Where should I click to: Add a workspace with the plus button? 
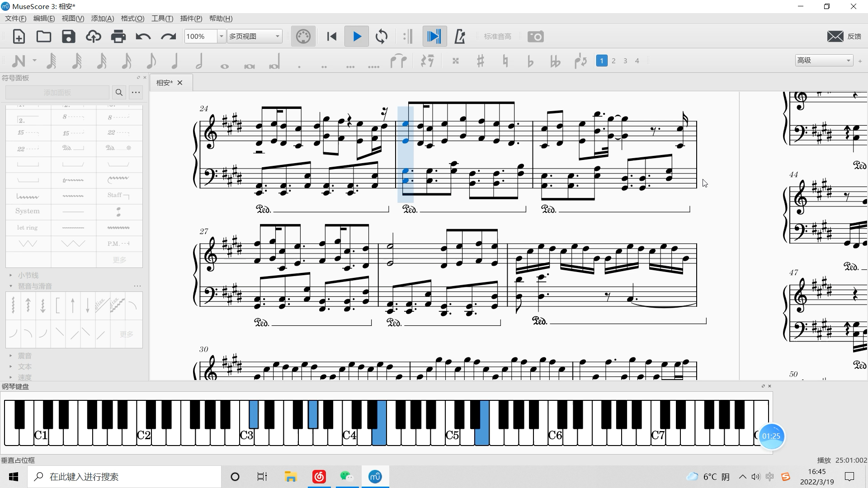tap(860, 61)
